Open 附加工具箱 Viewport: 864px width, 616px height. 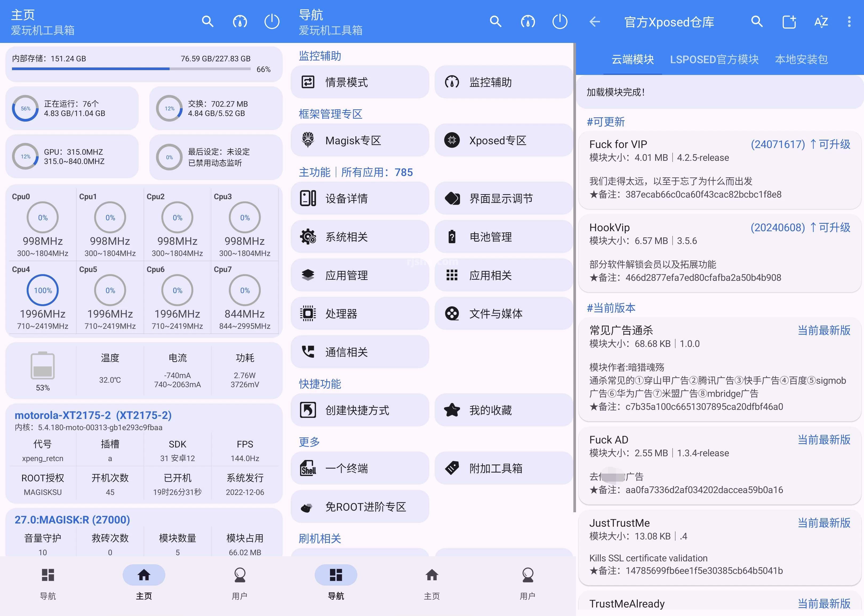504,468
